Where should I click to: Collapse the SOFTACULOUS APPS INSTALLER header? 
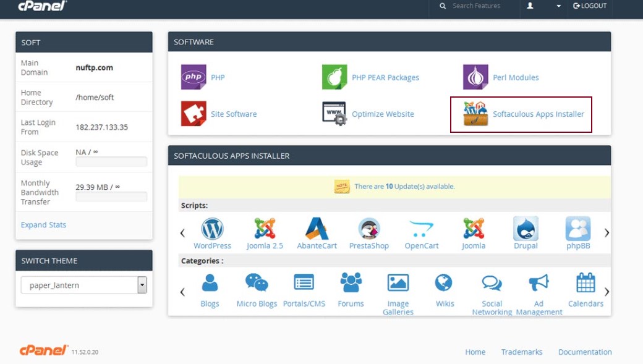click(390, 156)
